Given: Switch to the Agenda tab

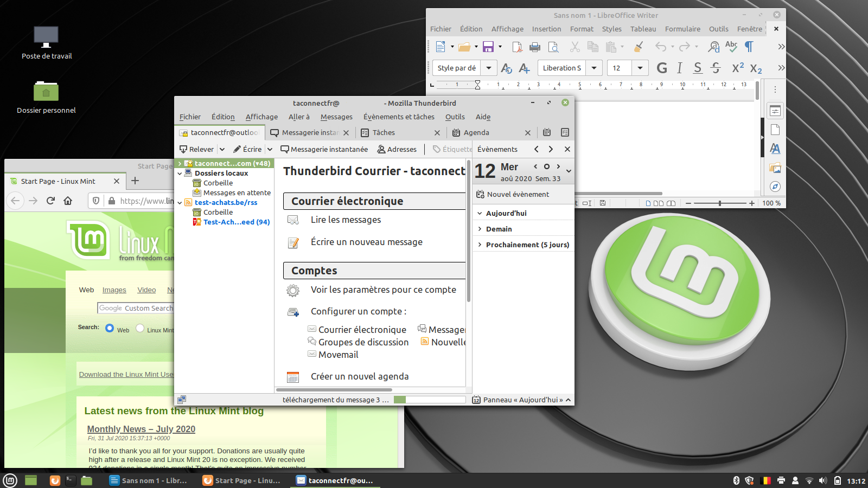Looking at the screenshot, I should pos(476,133).
